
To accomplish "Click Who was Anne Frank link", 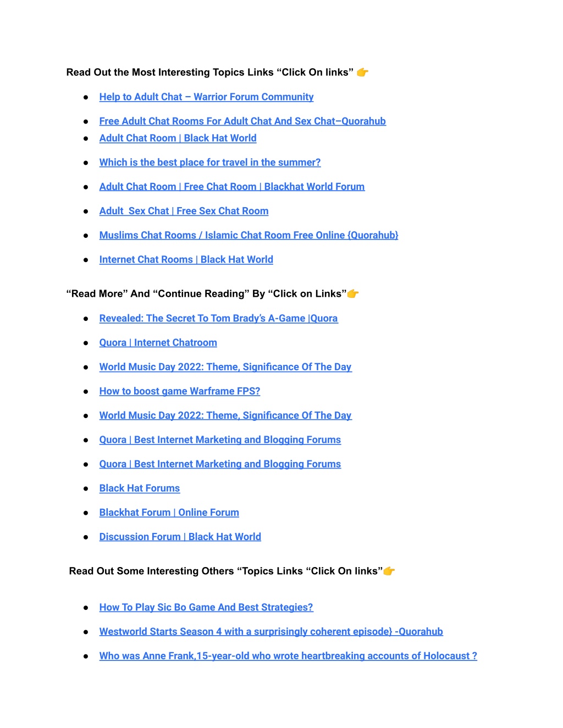I will tap(288, 656).
